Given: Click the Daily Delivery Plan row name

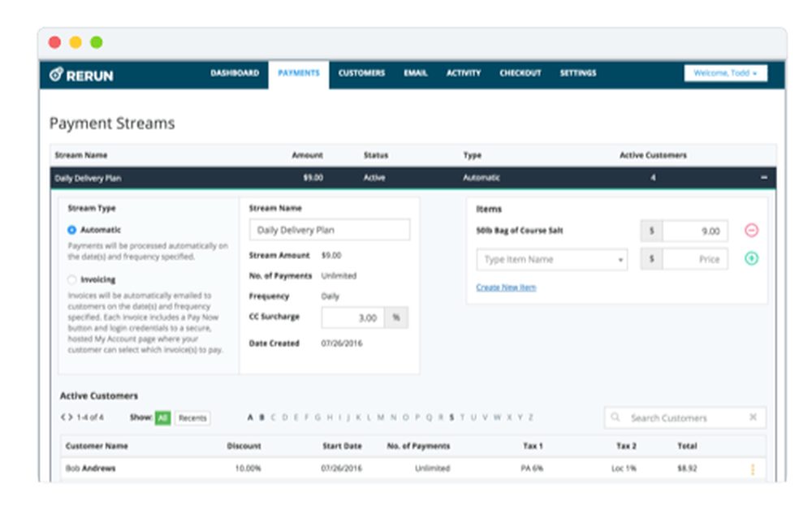Looking at the screenshot, I should click(x=88, y=178).
